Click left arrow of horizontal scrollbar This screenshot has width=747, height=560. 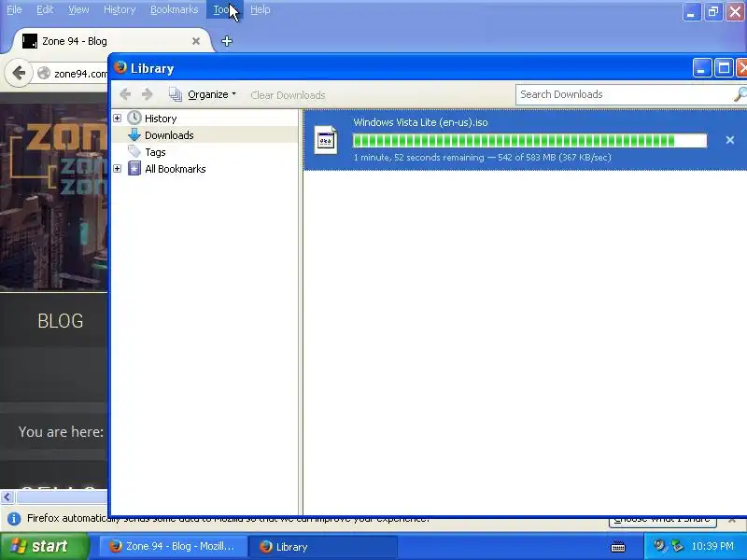pos(7,497)
